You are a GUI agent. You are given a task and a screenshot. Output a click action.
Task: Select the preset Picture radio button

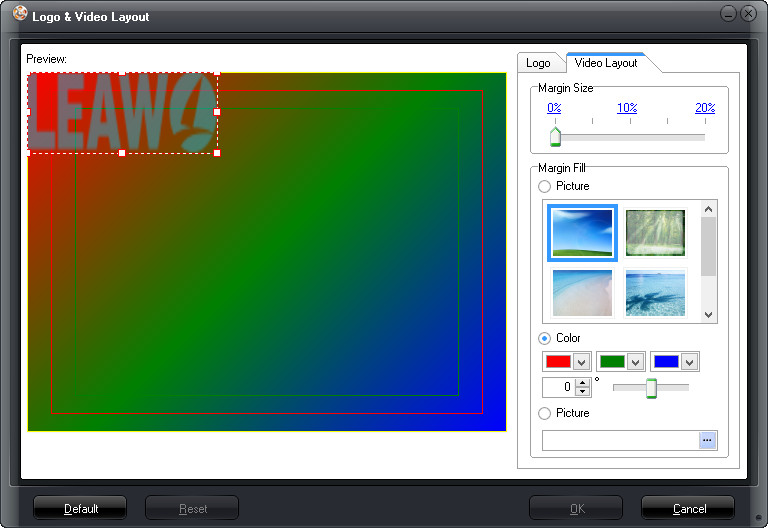pyautogui.click(x=545, y=186)
